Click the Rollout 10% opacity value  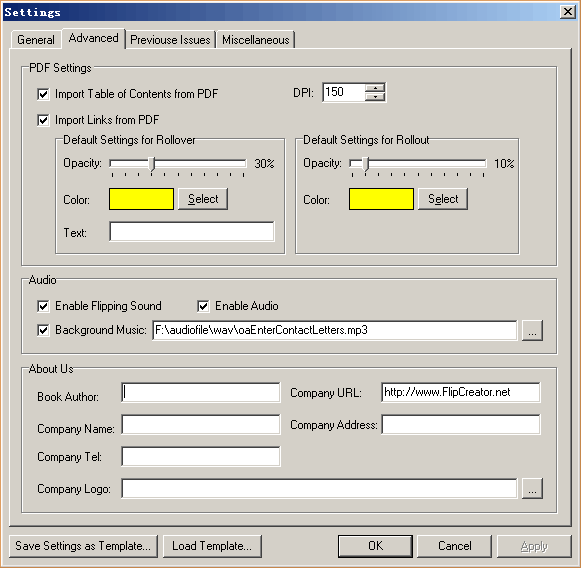pos(504,164)
